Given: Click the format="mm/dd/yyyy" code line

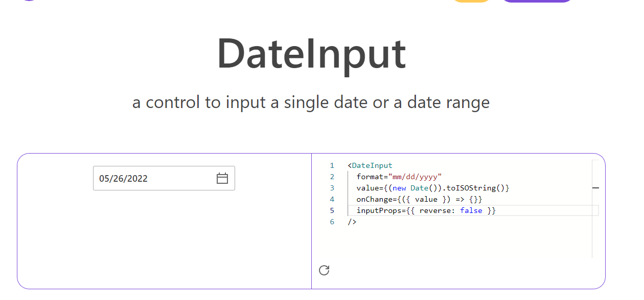Looking at the screenshot, I should (399, 177).
